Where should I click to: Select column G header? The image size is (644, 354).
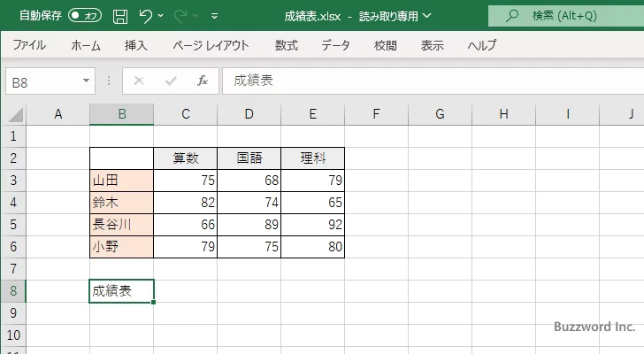[x=440, y=114]
